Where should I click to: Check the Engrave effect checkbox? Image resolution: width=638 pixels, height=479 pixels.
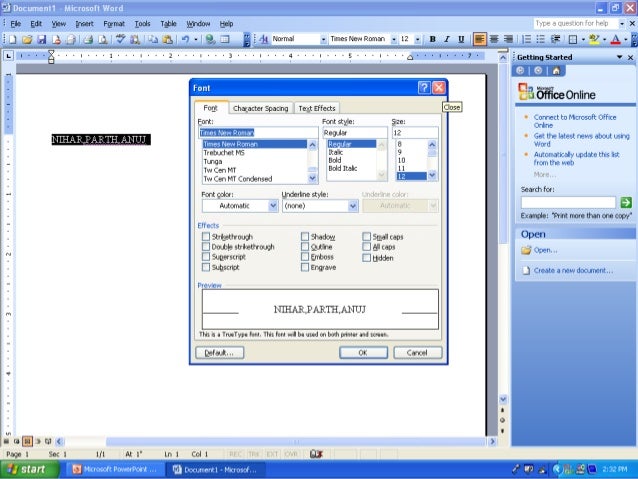(305, 267)
